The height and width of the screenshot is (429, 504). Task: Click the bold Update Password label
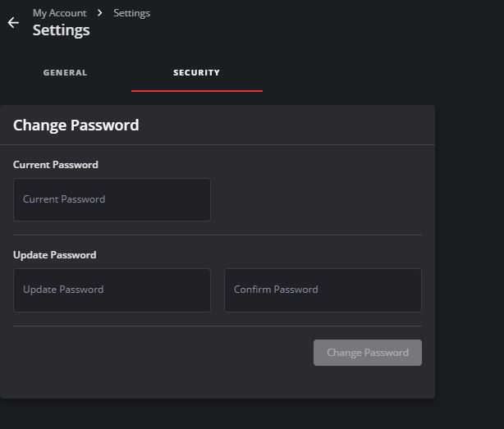tap(54, 255)
